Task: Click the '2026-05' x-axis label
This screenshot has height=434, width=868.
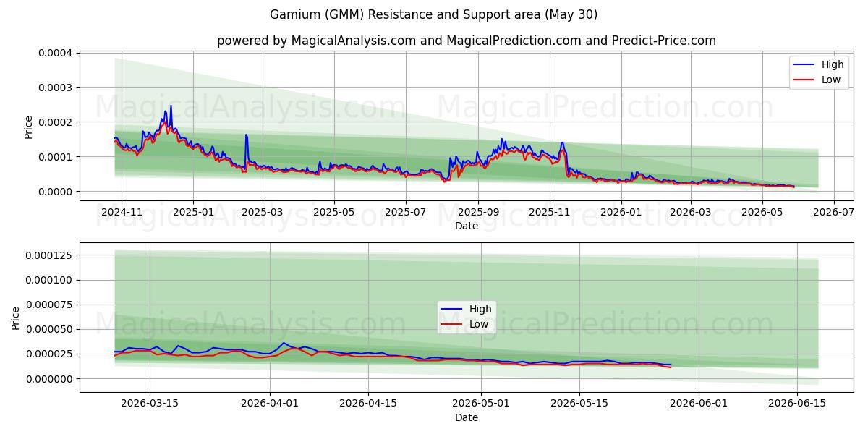Action: pyautogui.click(x=762, y=212)
